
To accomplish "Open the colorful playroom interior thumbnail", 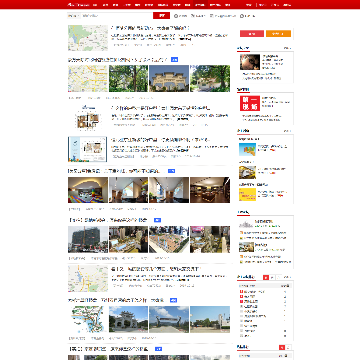I will (88, 190).
